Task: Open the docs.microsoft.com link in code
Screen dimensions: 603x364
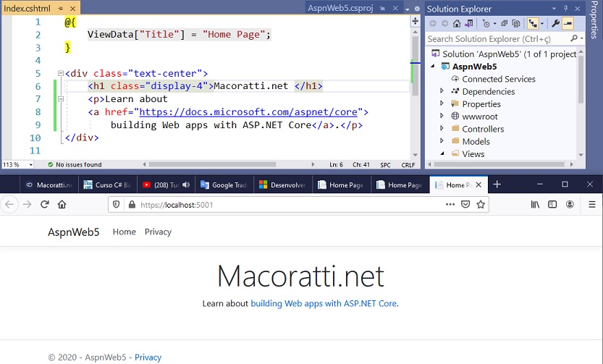Action: [248, 112]
